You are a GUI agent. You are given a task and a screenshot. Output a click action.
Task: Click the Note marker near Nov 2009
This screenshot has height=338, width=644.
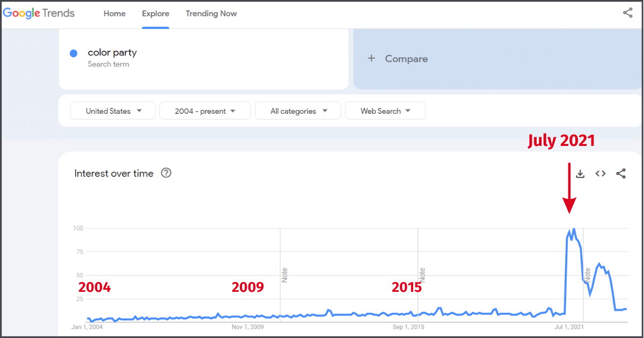click(x=285, y=275)
